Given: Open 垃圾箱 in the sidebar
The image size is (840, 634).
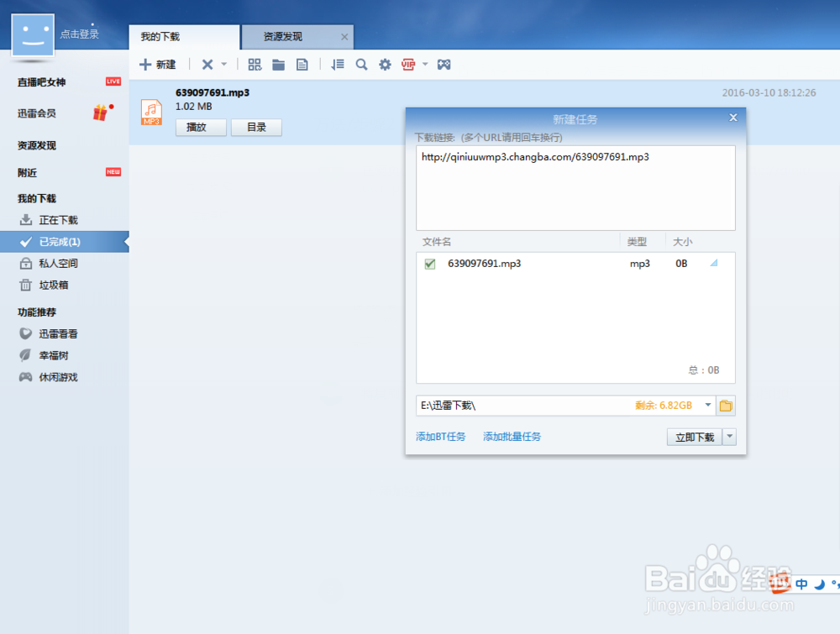Looking at the screenshot, I should [x=54, y=285].
